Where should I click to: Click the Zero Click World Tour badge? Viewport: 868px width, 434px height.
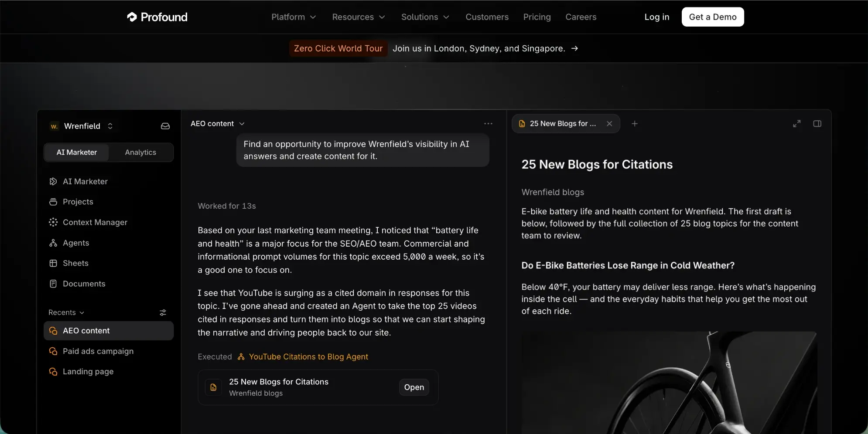pyautogui.click(x=338, y=48)
